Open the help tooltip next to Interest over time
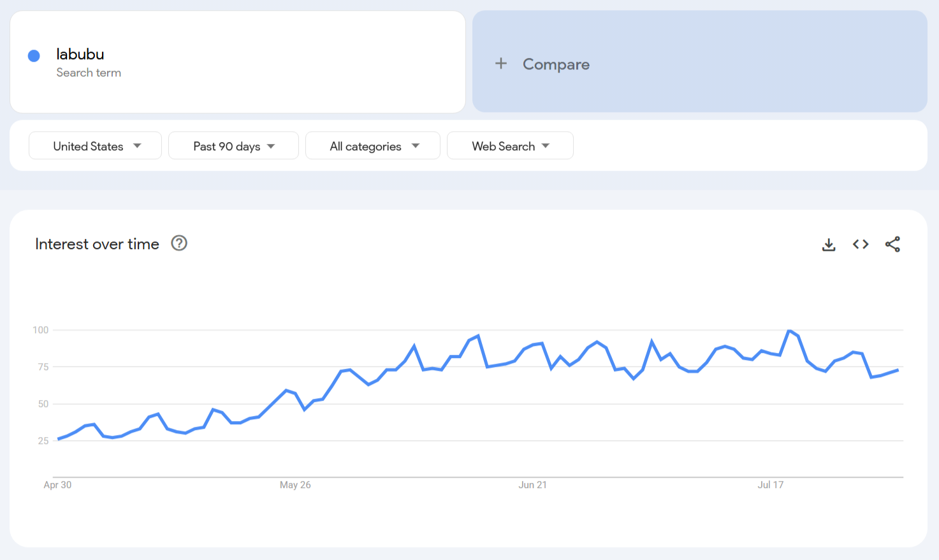The image size is (939, 560). tap(179, 243)
